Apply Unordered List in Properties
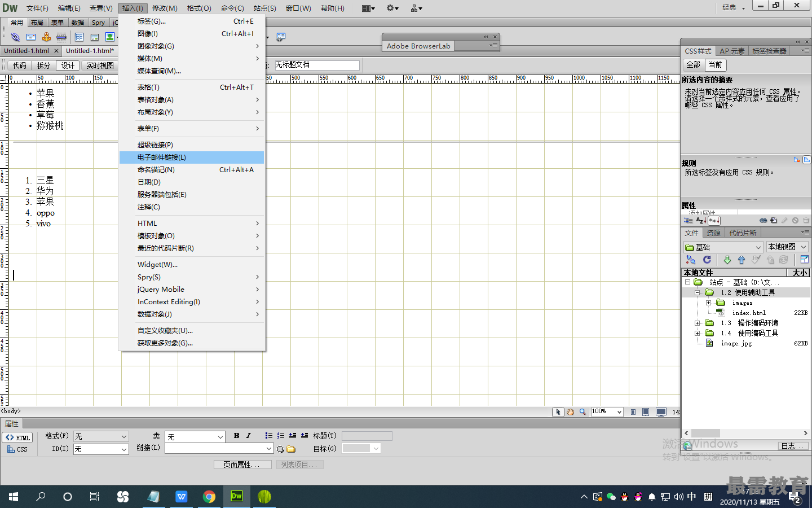 click(269, 436)
